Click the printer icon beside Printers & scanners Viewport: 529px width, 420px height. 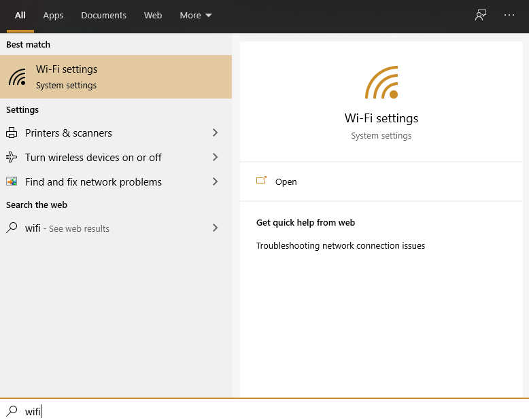point(12,133)
